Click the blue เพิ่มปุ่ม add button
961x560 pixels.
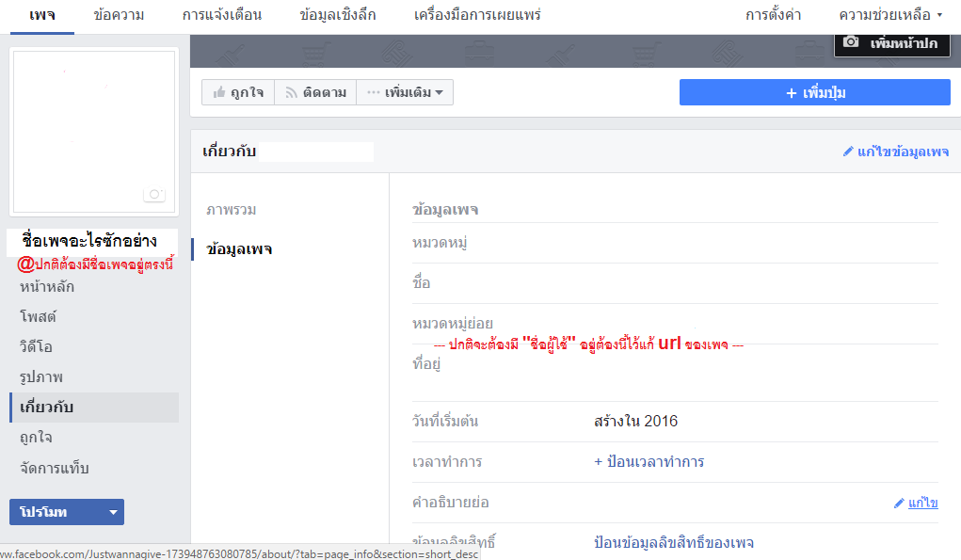814,92
